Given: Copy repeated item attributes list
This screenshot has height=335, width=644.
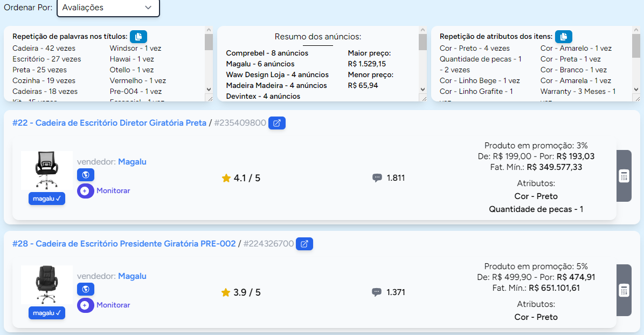Looking at the screenshot, I should pyautogui.click(x=563, y=37).
